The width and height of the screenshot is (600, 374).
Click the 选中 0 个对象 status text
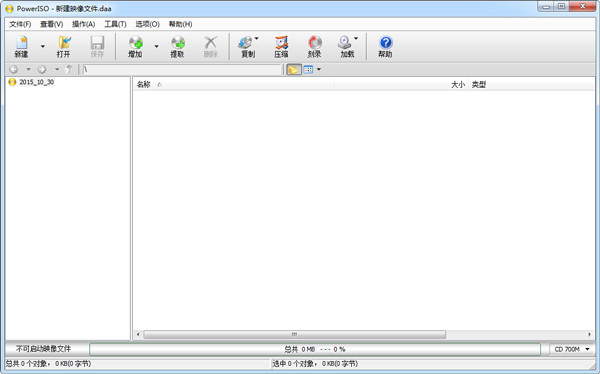point(315,363)
